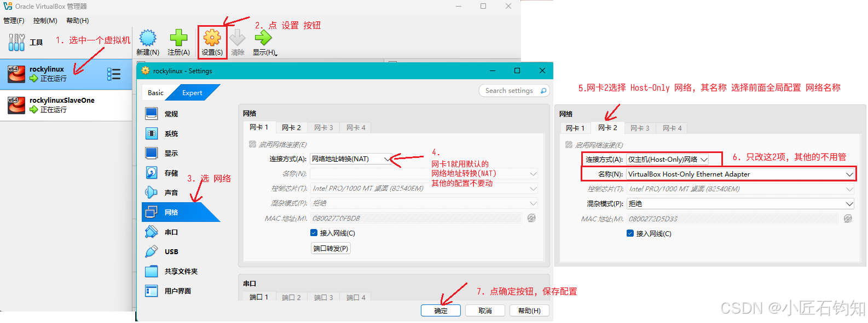Select Port 2 (端口 2) serial tab
The height and width of the screenshot is (323, 868).
tap(291, 297)
